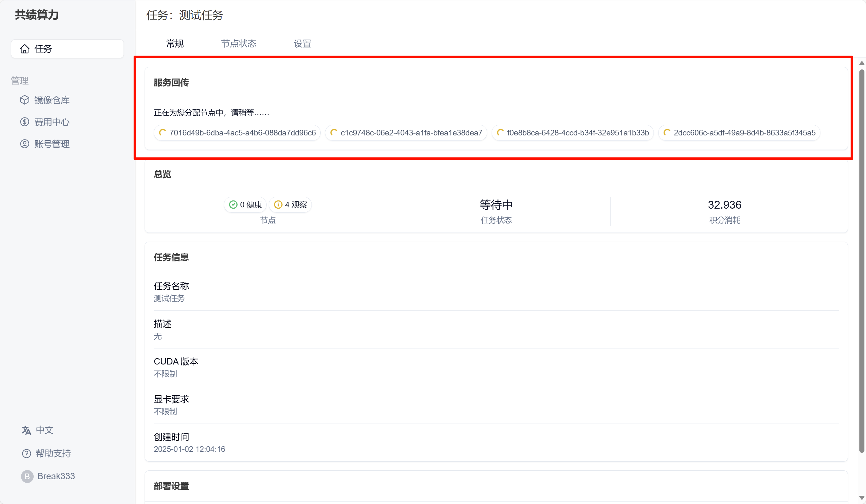Viewport: 866px width, 504px height.
Task: Click the 描述 field label
Action: (x=163, y=324)
